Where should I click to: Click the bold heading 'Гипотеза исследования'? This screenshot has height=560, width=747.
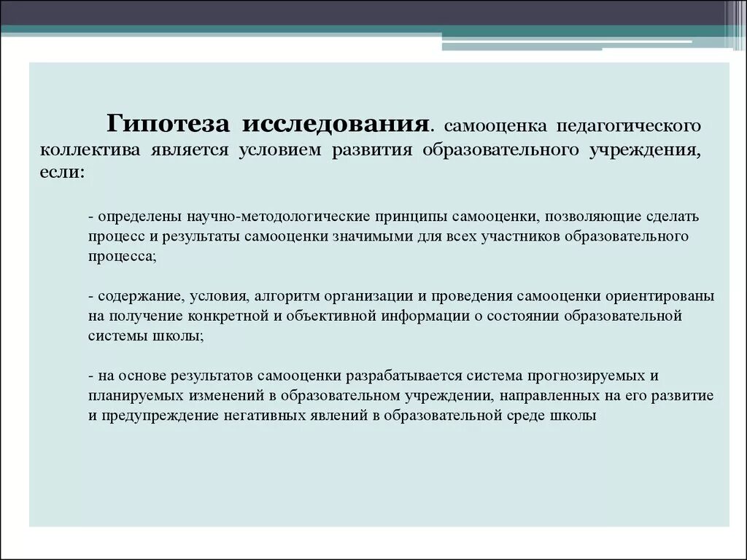267,124
